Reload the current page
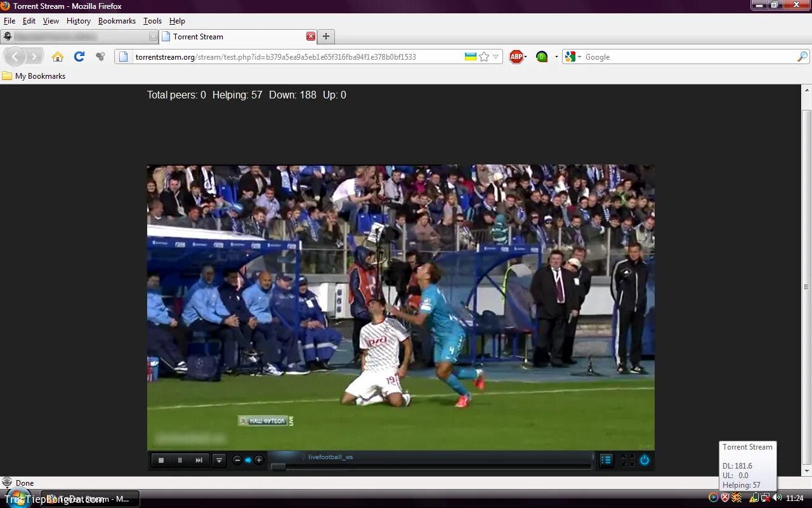Image resolution: width=812 pixels, height=508 pixels. (x=79, y=57)
